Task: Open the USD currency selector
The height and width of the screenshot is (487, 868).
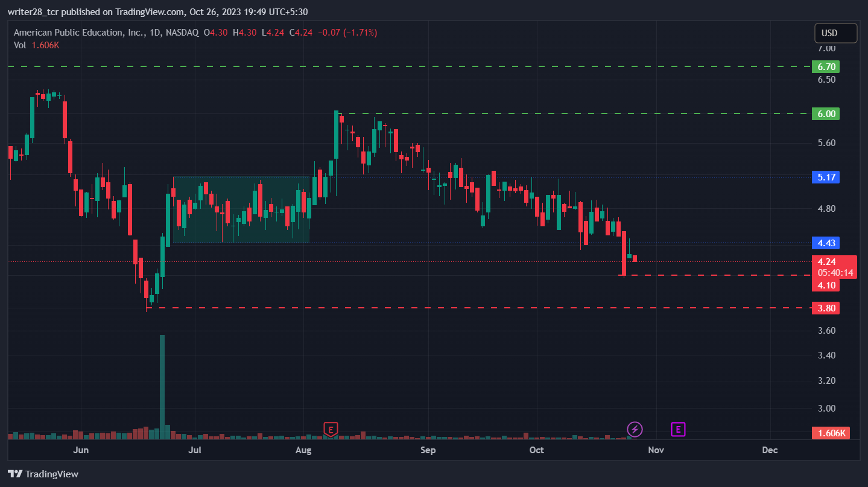Action: pyautogui.click(x=835, y=33)
